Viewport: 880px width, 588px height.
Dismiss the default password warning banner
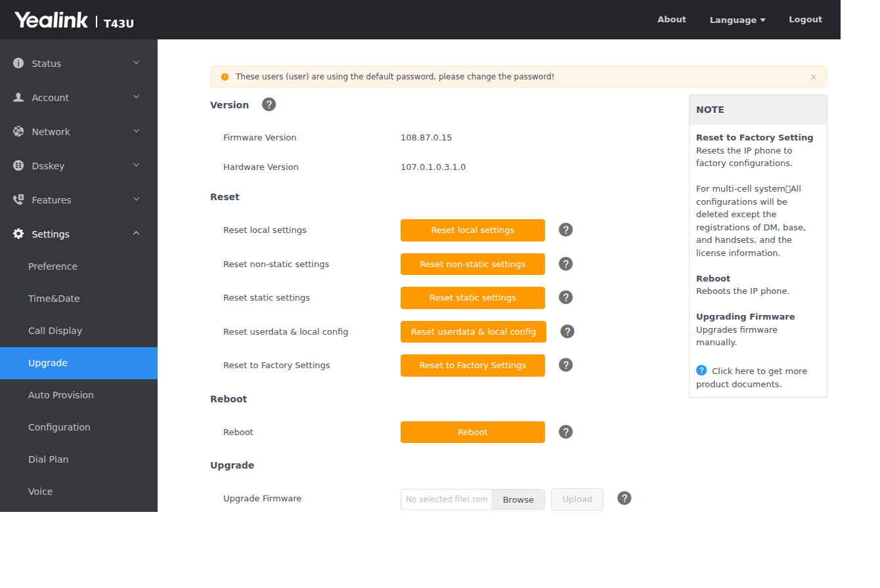[x=814, y=77]
